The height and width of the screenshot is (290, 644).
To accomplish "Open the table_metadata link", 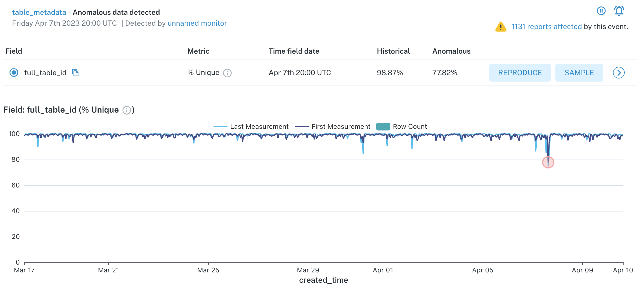I will point(39,12).
